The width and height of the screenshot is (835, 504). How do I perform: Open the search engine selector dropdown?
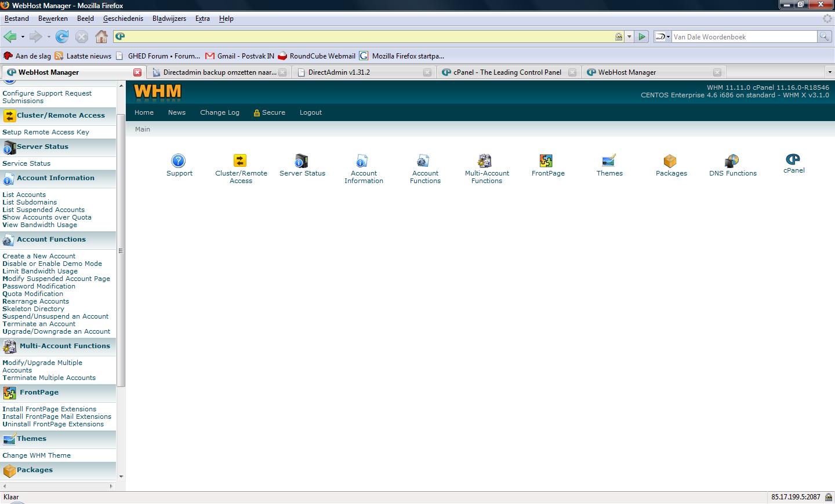coord(663,36)
